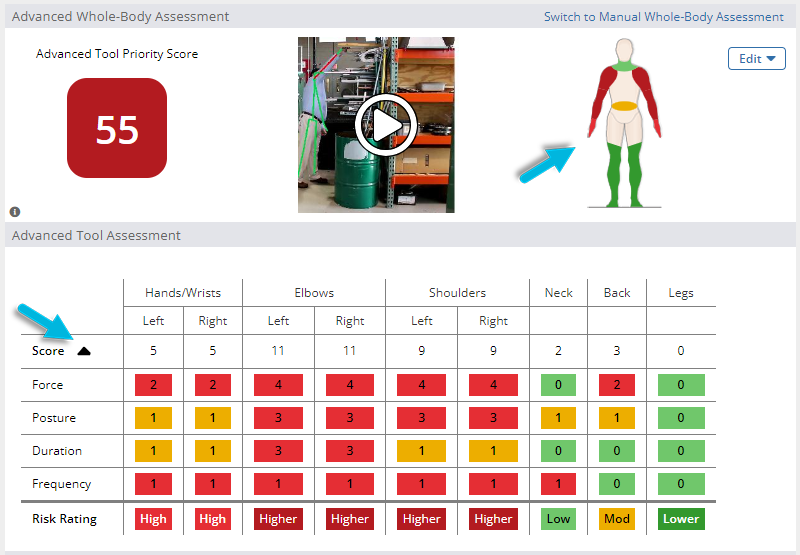Click the red priority score 55 badge
This screenshot has height=555, width=800.
click(x=117, y=128)
